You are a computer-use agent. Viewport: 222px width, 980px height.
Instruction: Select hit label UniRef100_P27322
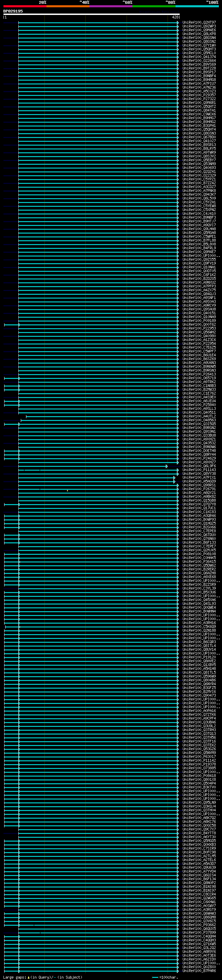pos(199,99)
